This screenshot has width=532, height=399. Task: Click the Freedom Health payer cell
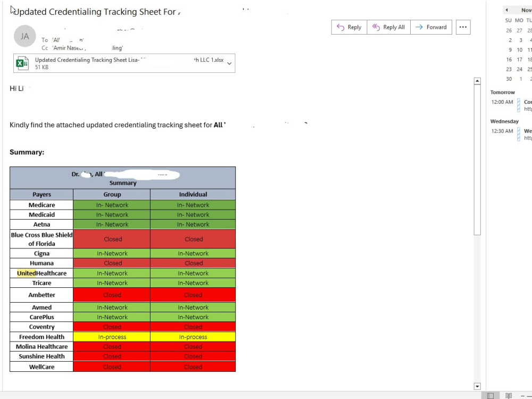tap(41, 337)
